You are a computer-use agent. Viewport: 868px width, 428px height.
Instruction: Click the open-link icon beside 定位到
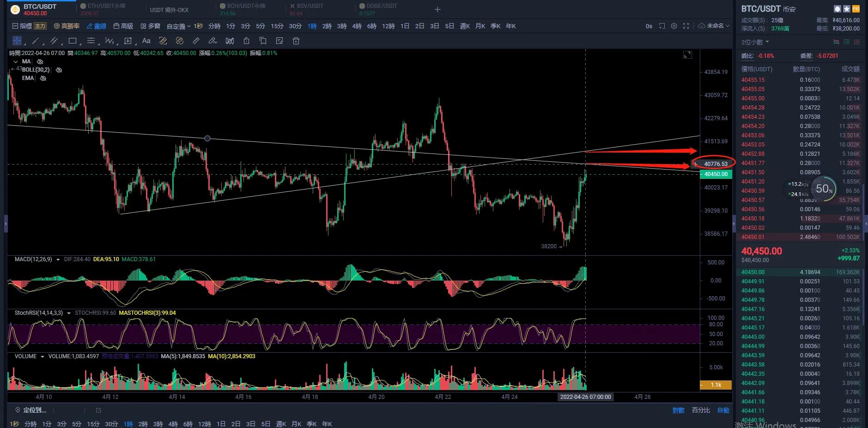point(98,410)
